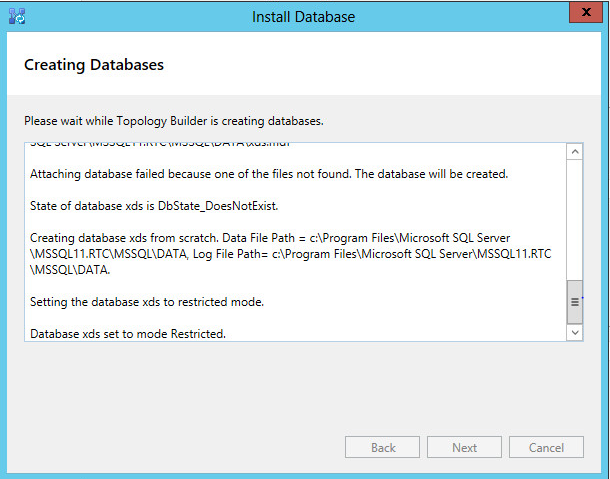Click the scrollbar thumb in the log
This screenshot has height=479, width=610.
point(574,302)
